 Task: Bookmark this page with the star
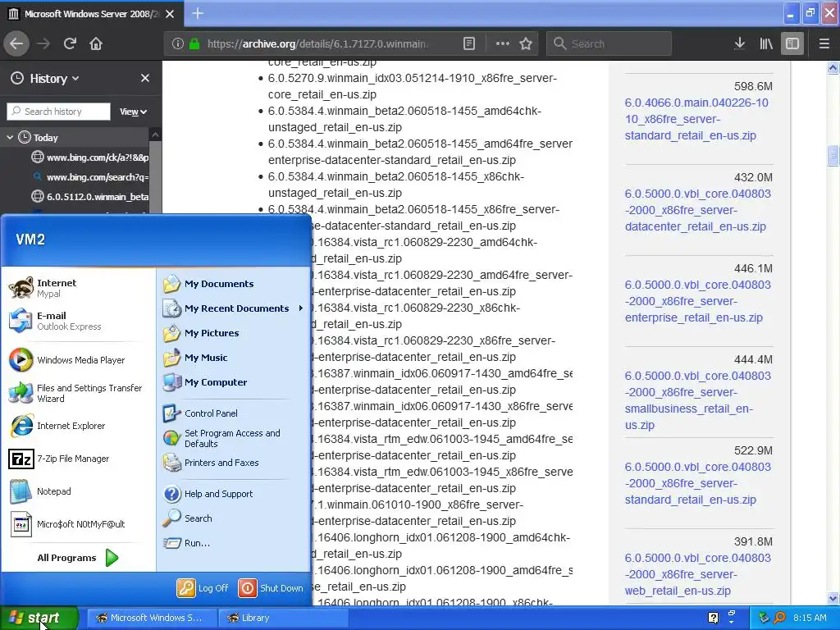click(x=526, y=44)
